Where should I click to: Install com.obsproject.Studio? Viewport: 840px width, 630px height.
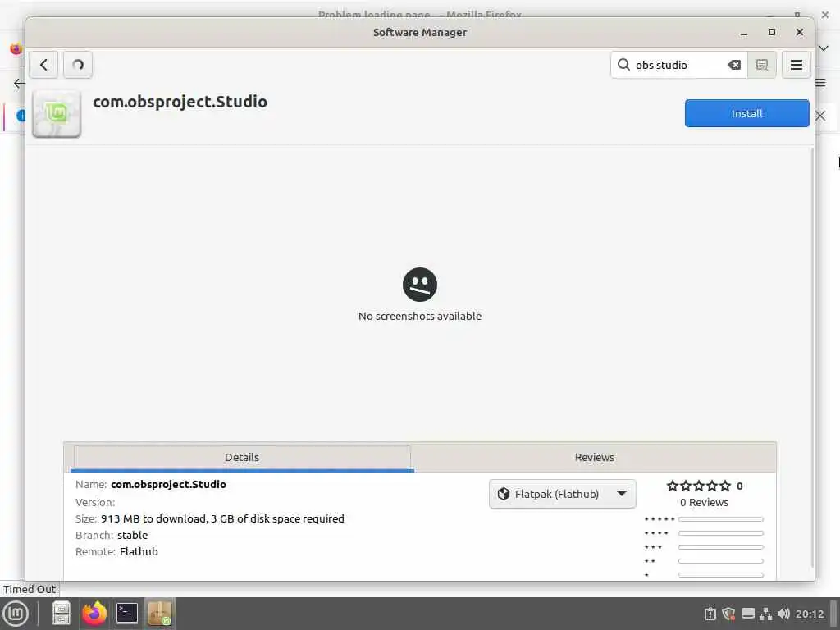tap(746, 113)
